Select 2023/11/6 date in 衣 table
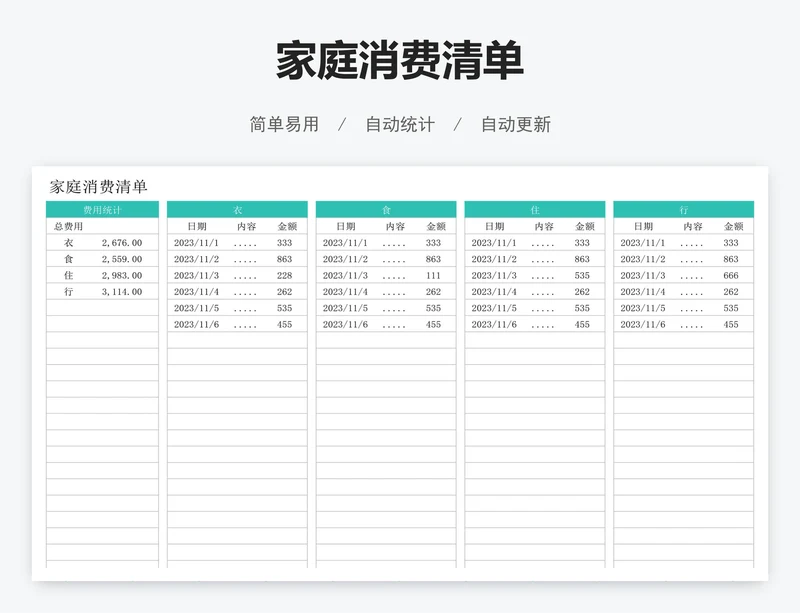 (196, 325)
